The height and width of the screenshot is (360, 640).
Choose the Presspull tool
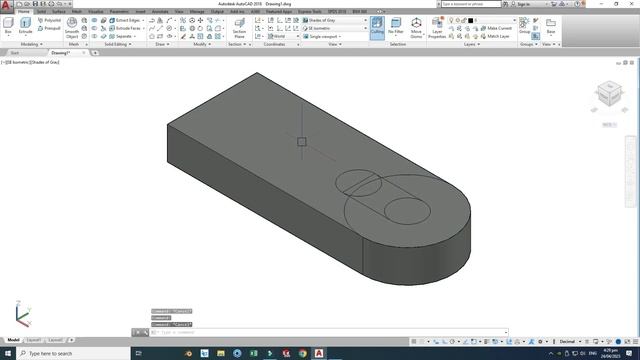[49, 28]
